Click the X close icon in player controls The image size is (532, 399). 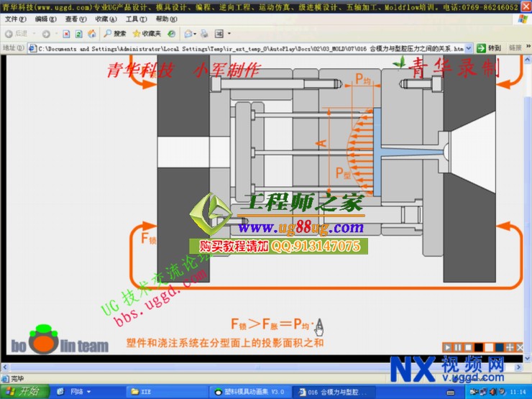[x=519, y=347]
